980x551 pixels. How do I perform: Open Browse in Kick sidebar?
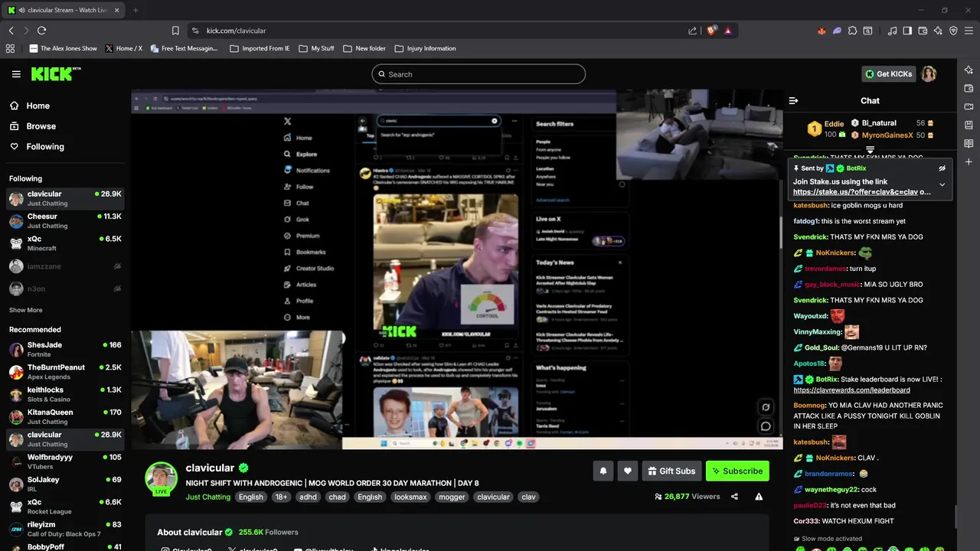tap(41, 126)
